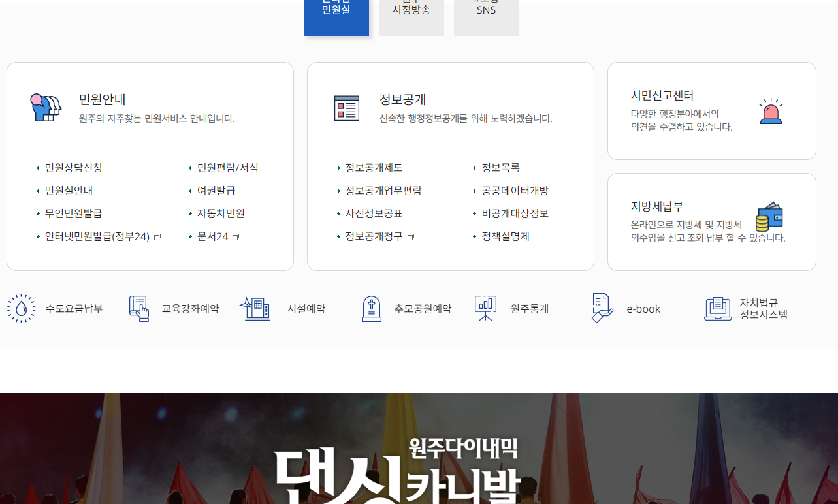This screenshot has height=504, width=838.
Task: Open the 자동차민원 link
Action: (x=221, y=213)
